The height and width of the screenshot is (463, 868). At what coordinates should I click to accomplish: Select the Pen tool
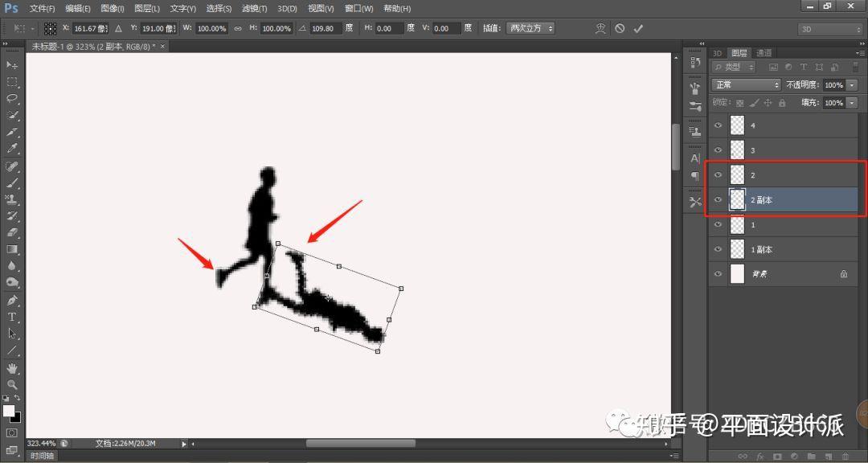[11, 300]
